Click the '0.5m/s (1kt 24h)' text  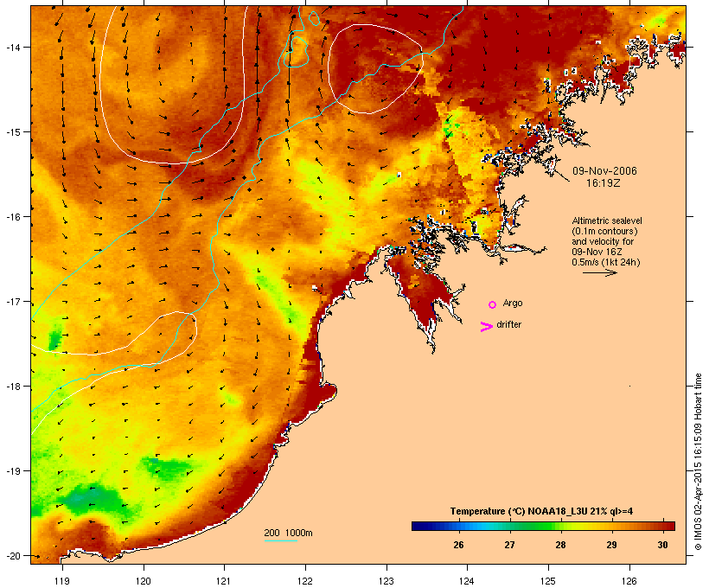tap(606, 262)
